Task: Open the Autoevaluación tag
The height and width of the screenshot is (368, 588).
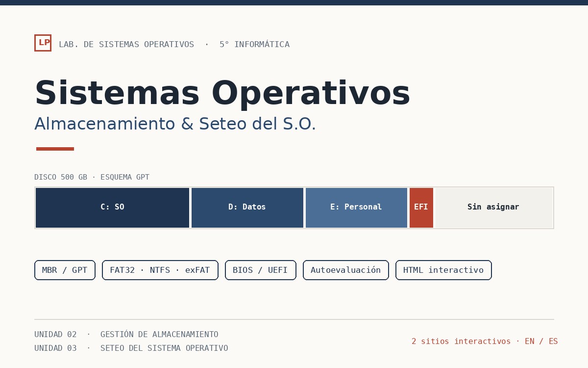Action: point(346,270)
